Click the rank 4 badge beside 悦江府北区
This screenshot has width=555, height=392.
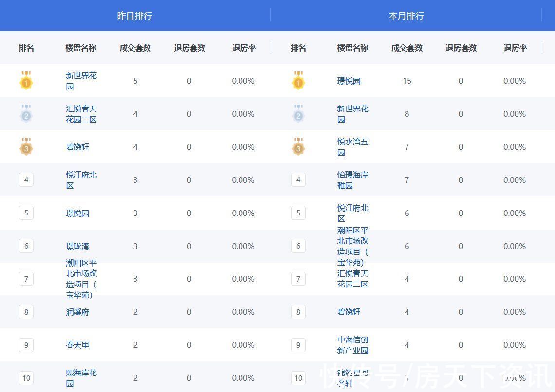pyautogui.click(x=26, y=179)
